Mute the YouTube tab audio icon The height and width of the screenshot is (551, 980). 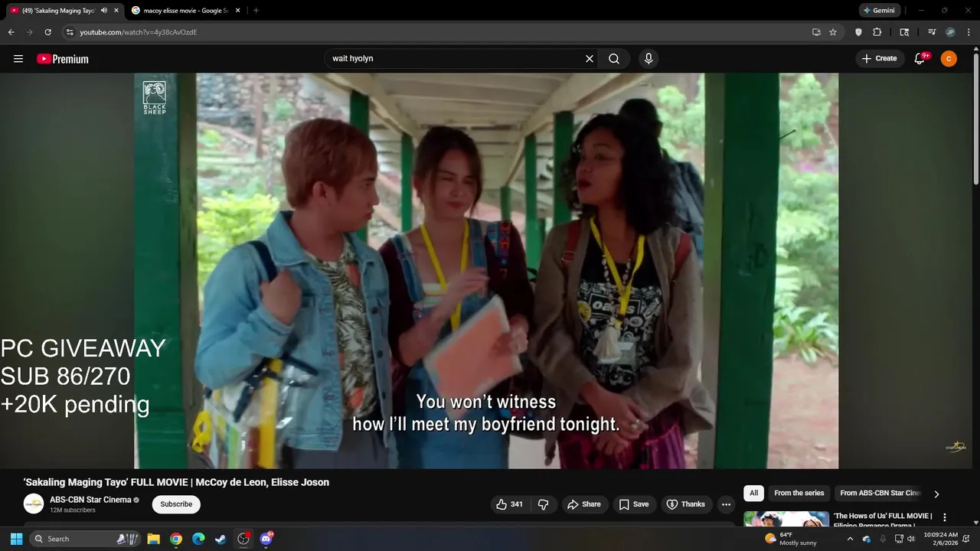(104, 11)
